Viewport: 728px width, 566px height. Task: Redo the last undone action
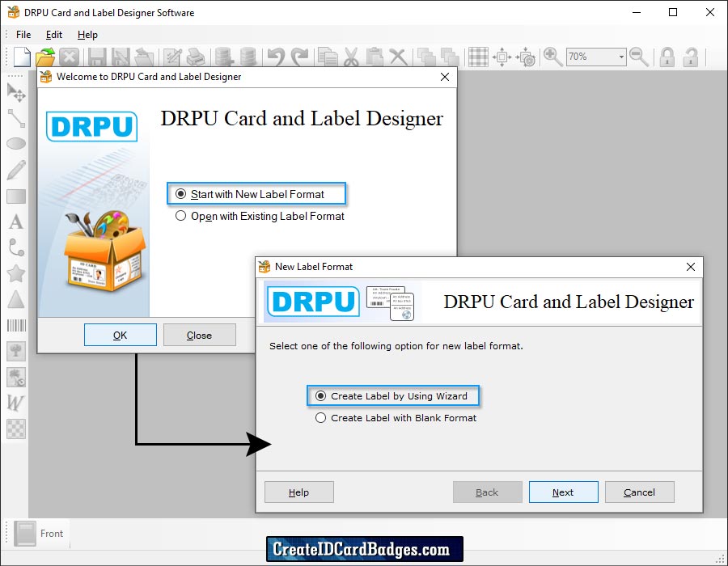click(299, 57)
